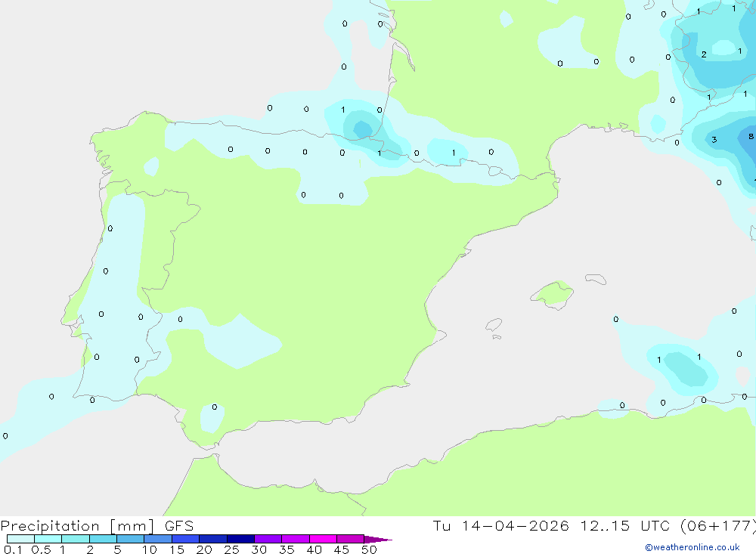Image resolution: width=756 pixels, height=554 pixels.
Task: Click the 0.1–0.5 mm legend color swatch
Action: (20, 539)
